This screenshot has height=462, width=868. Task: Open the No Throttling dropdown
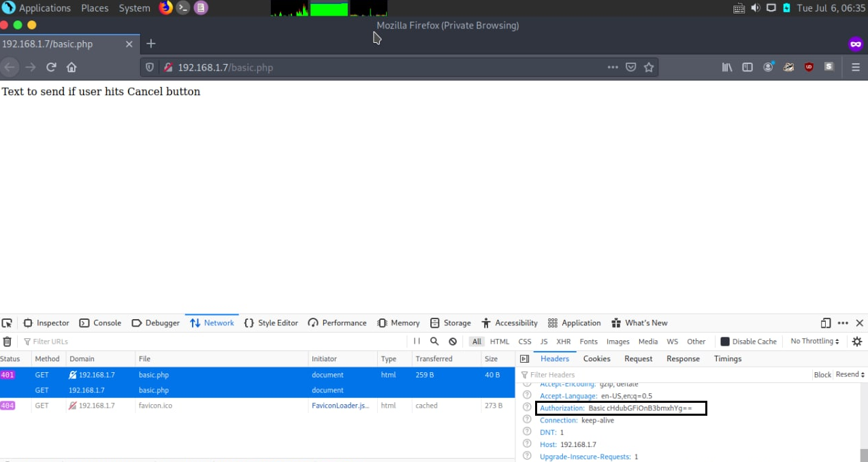tap(815, 342)
